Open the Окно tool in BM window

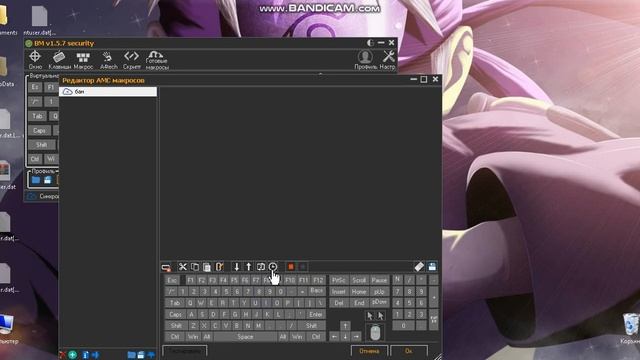point(35,60)
